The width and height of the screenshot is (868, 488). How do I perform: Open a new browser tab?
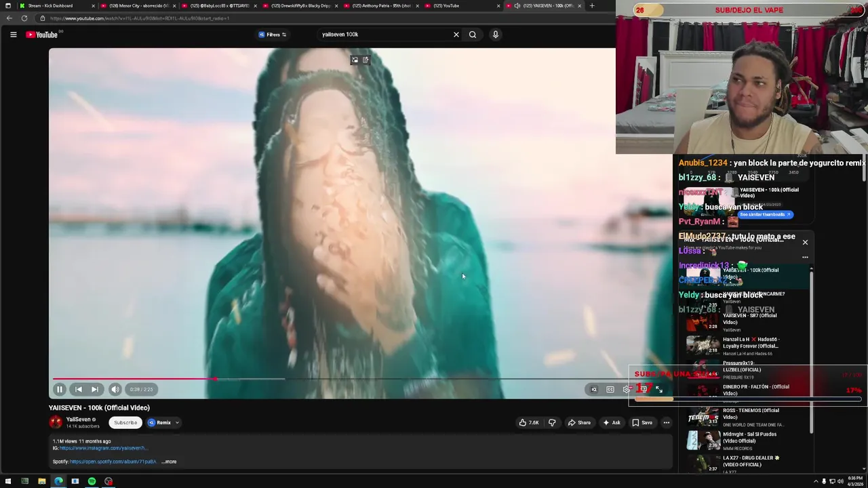pyautogui.click(x=592, y=5)
